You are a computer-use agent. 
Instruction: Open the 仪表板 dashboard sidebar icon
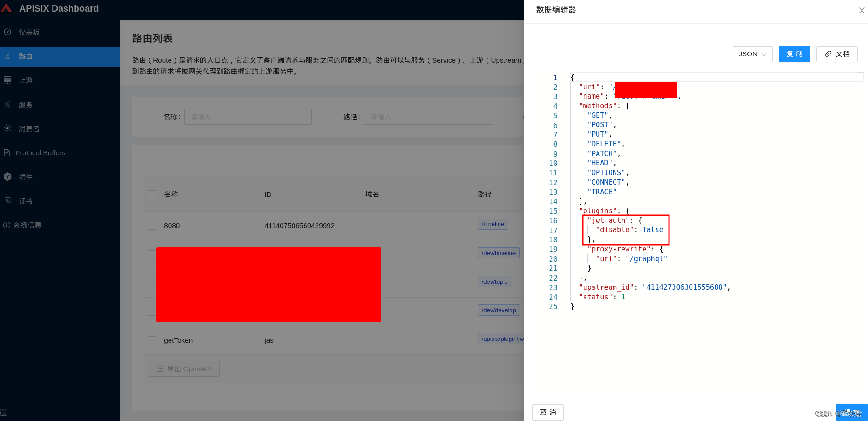(7, 32)
